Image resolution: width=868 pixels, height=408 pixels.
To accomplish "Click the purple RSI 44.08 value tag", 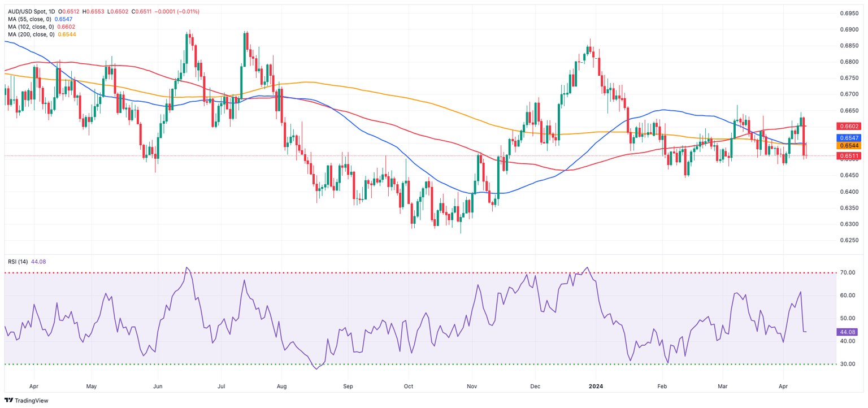I will click(847, 332).
